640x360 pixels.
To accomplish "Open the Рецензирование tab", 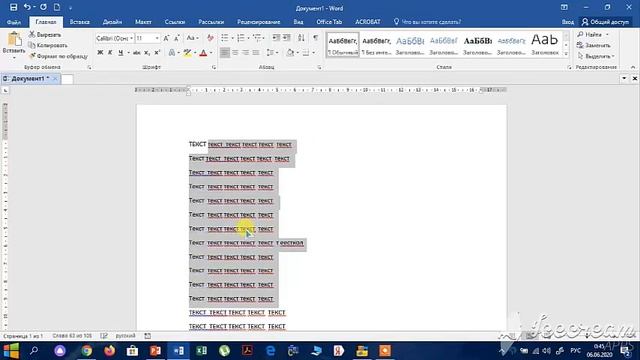I will pos(259,22).
